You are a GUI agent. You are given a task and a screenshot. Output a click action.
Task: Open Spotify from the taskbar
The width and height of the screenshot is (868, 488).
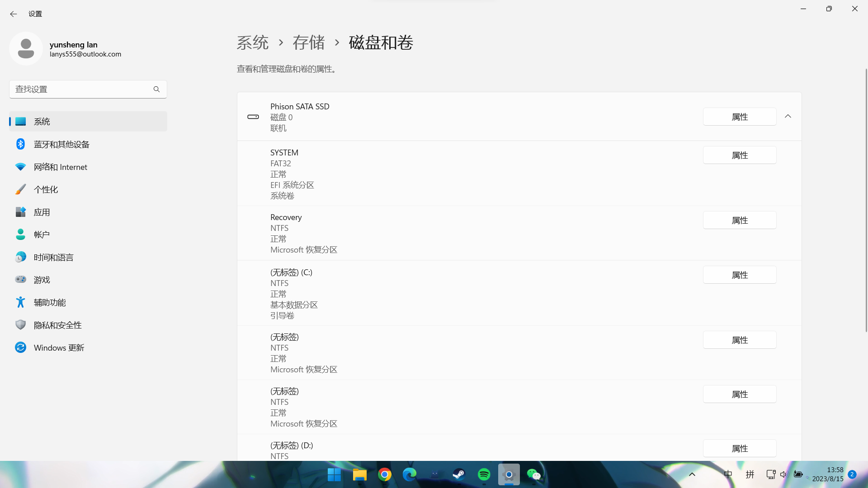tap(484, 474)
